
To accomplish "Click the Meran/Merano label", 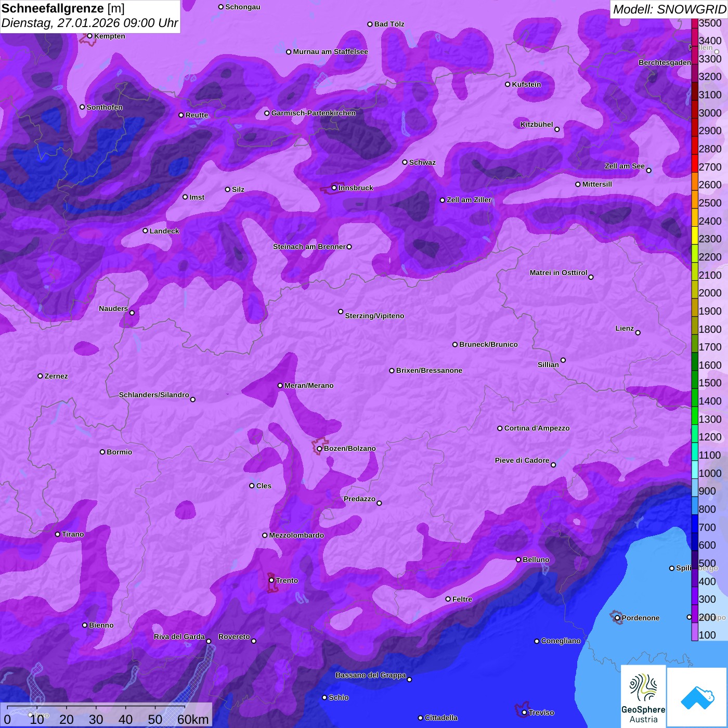I will 309,385.
